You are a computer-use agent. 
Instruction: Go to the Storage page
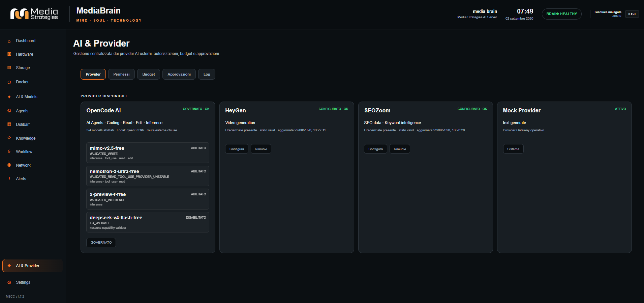(x=33, y=68)
